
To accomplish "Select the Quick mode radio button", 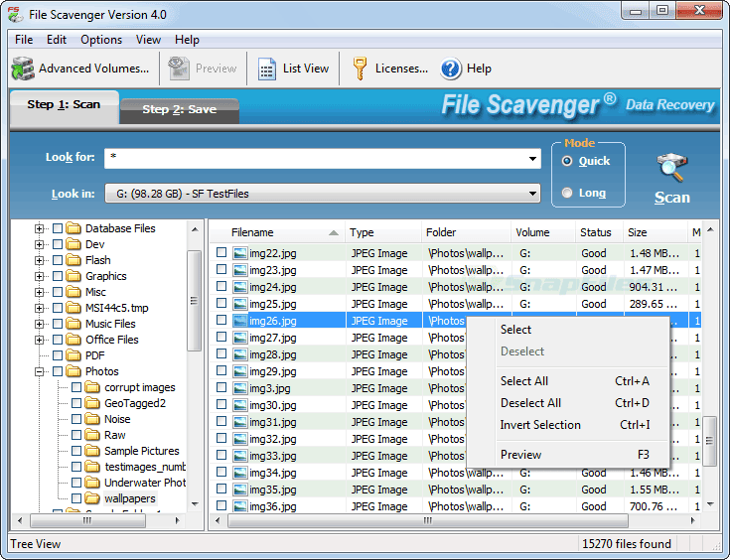I will click(x=566, y=161).
